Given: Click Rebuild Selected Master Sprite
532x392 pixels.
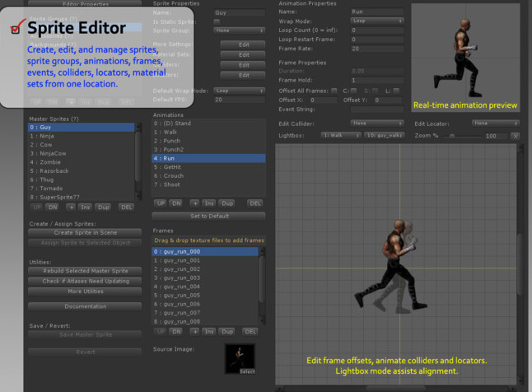Looking at the screenshot, I should coord(85,271).
